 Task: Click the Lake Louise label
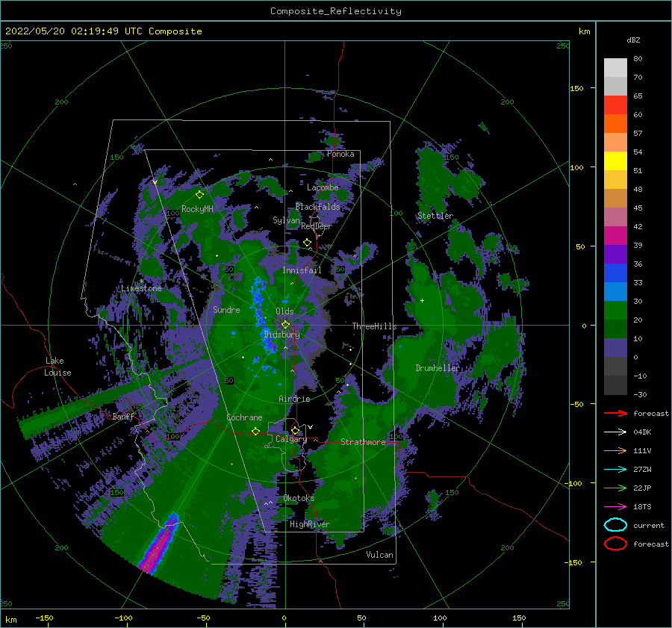pyautogui.click(x=58, y=367)
